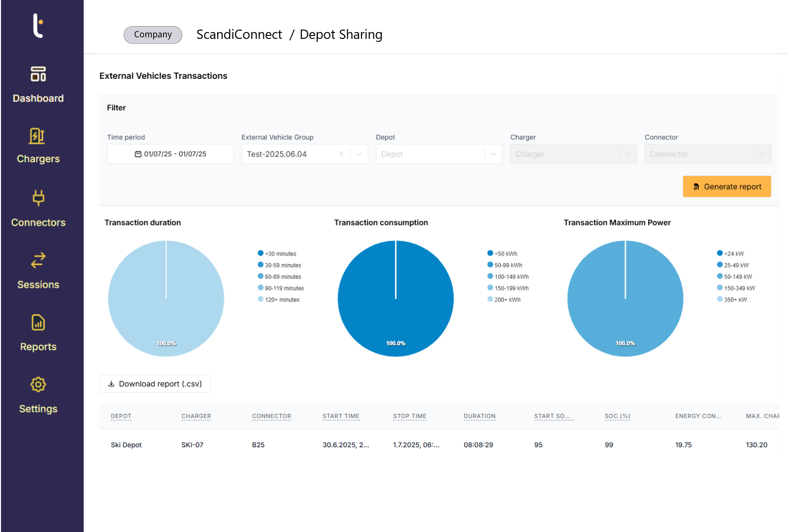Open Sessions arrows icon
The image size is (788, 532).
(38, 260)
